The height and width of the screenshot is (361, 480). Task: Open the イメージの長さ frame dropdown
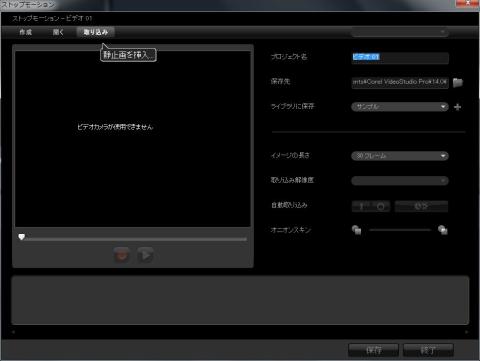(400, 156)
